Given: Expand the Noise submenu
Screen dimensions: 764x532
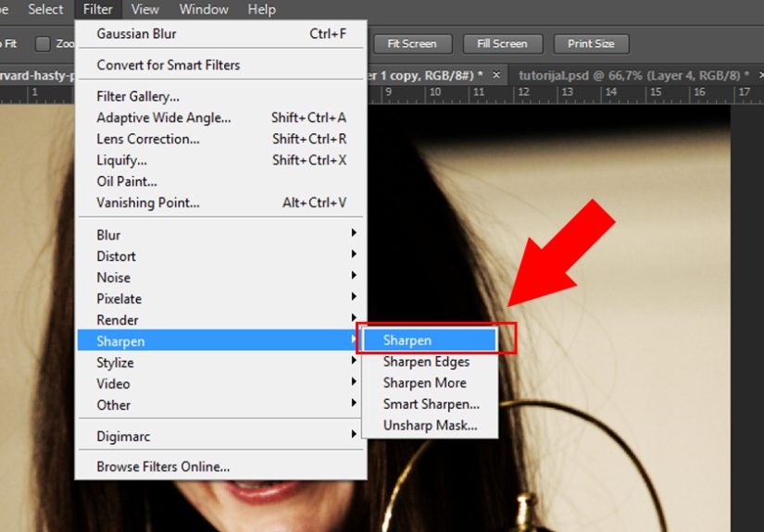Looking at the screenshot, I should 221,278.
